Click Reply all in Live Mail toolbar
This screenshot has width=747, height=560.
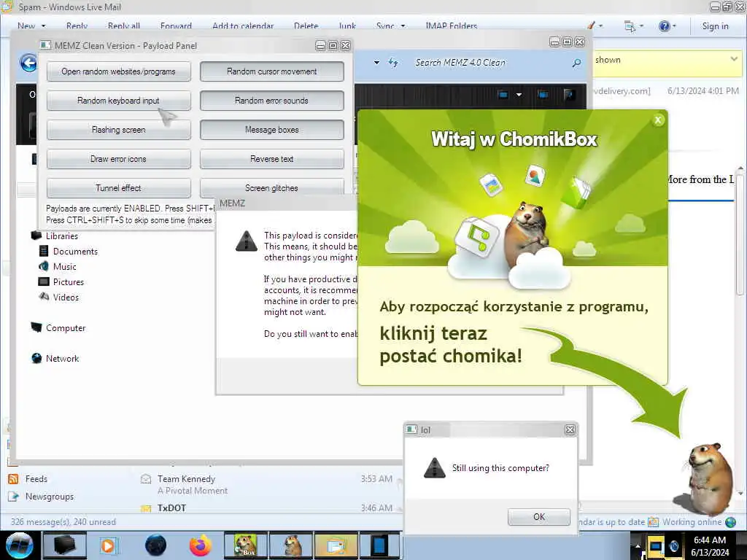124,26
